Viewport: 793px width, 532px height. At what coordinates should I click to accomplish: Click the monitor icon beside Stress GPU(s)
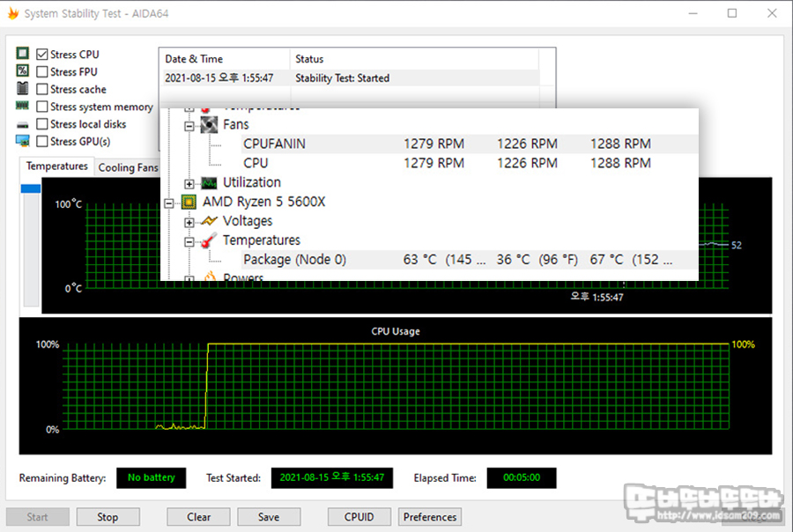coord(22,141)
